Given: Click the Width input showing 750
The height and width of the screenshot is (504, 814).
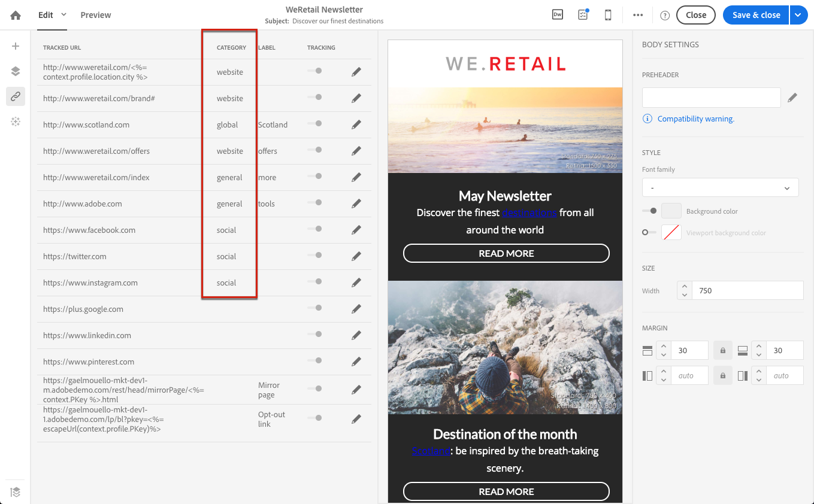Looking at the screenshot, I should click(x=748, y=290).
